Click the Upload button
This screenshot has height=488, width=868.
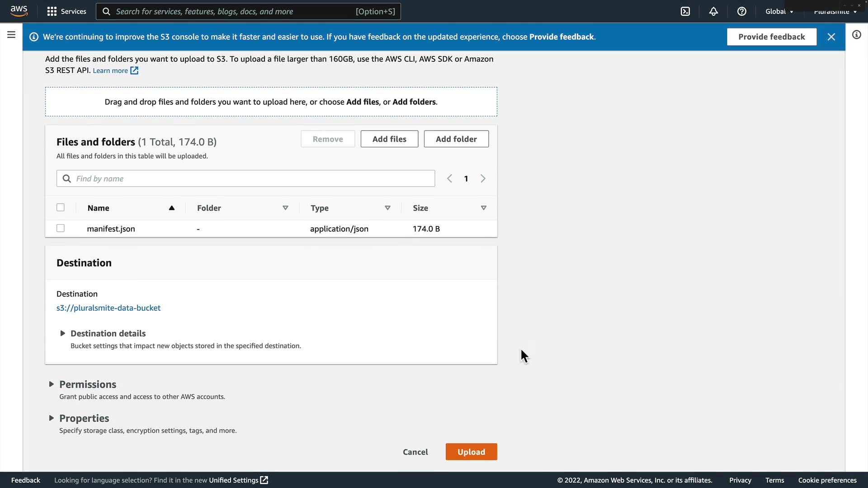coord(471,452)
